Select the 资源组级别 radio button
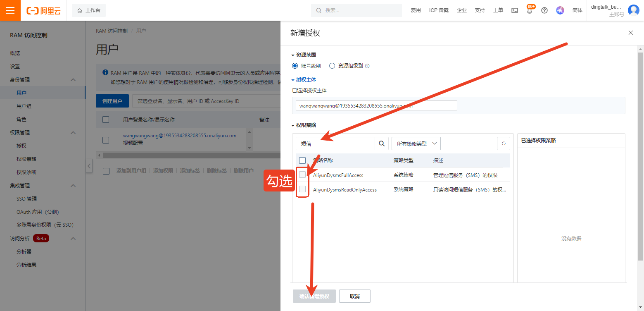Screen dimensions: 644x311 [332, 66]
